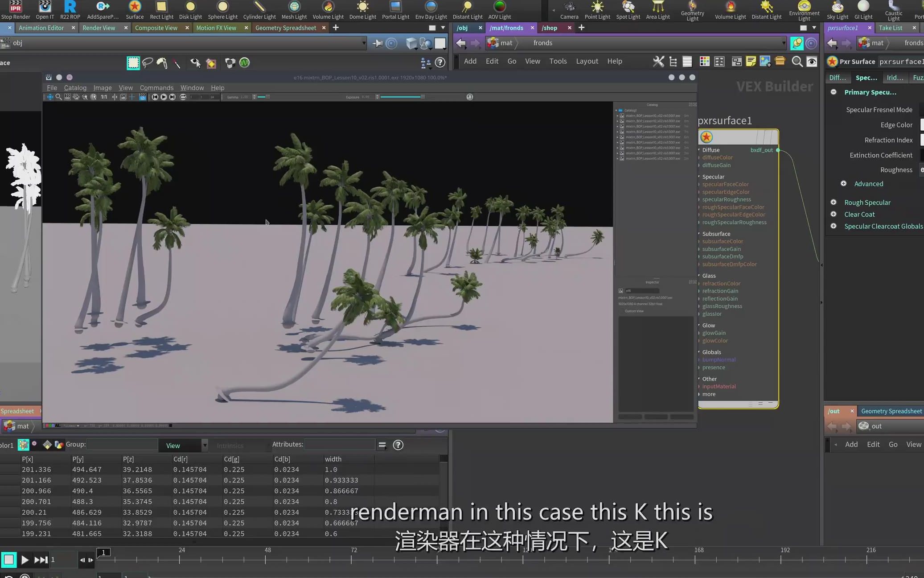The image size is (924, 578).
Task: Click the Advanced link in specular settings
Action: coord(868,183)
